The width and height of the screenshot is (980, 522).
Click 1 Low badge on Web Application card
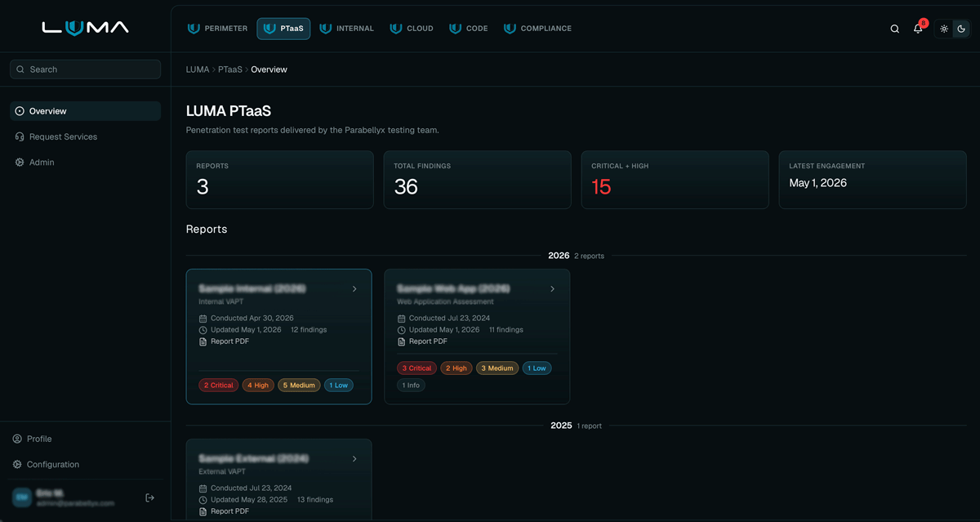tap(537, 368)
